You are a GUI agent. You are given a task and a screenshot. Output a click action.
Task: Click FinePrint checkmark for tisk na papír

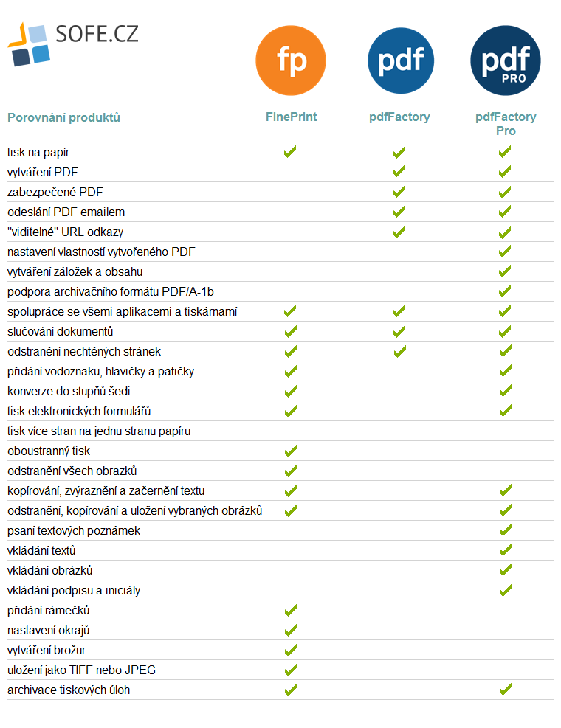tap(290, 152)
